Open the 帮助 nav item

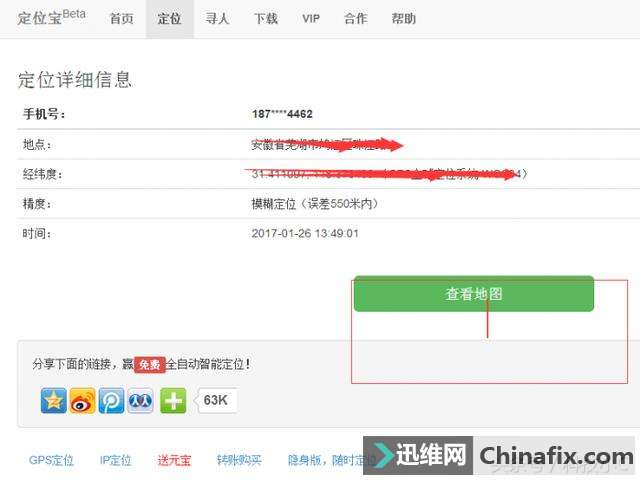tap(404, 19)
